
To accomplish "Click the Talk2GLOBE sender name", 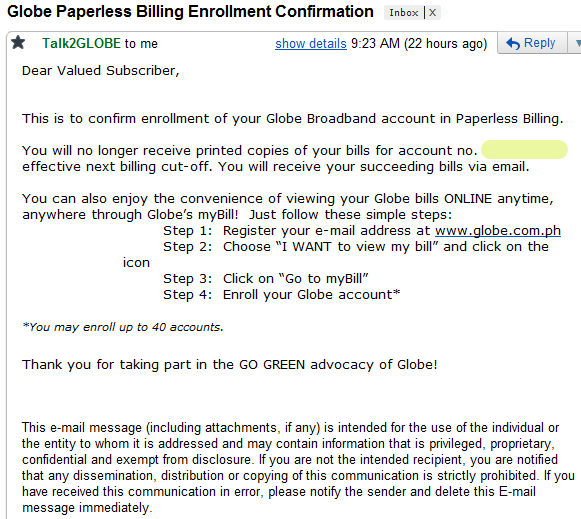I will (x=81, y=43).
